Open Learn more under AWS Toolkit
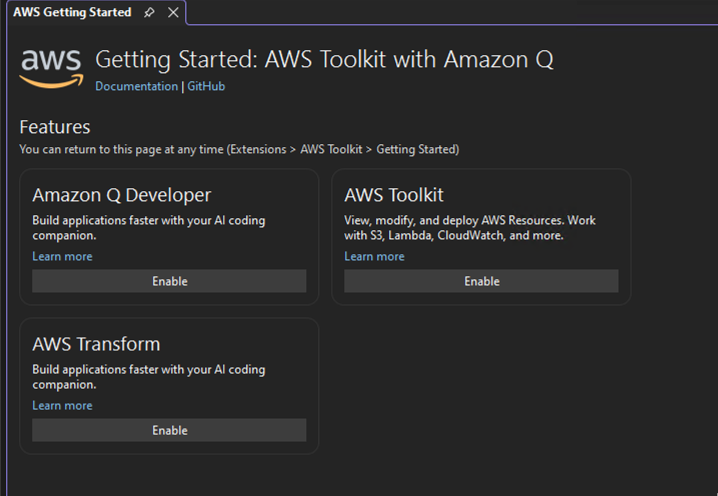 point(374,257)
